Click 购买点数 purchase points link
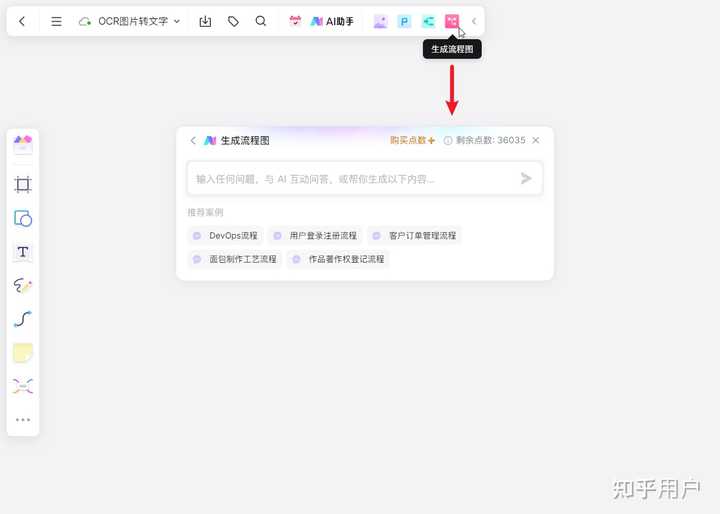 412,140
